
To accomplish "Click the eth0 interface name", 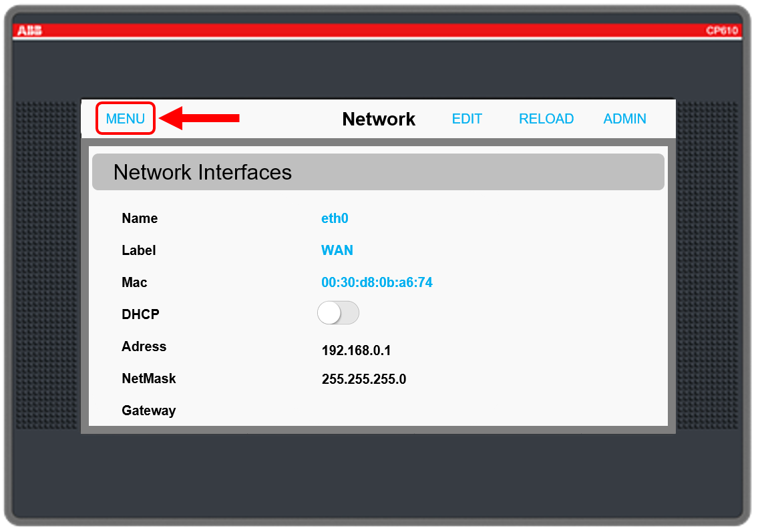I will (335, 218).
